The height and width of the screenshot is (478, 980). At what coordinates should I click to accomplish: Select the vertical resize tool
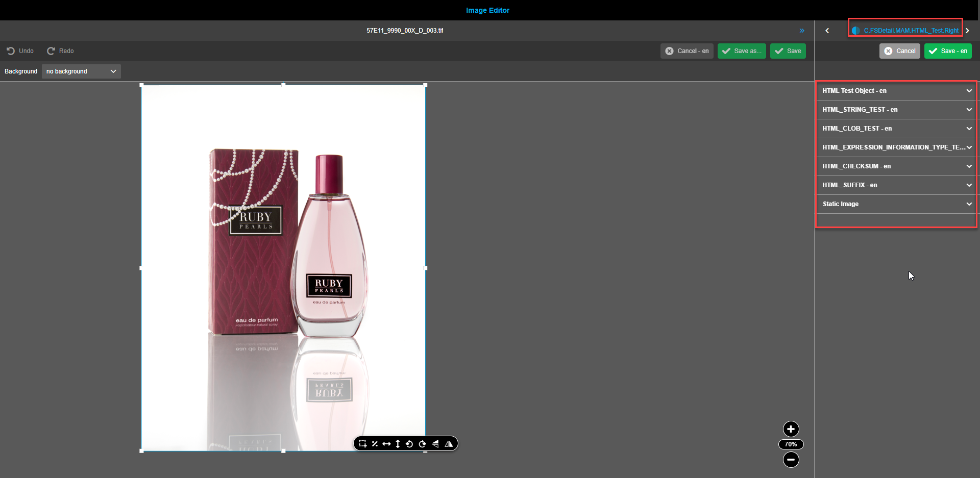click(398, 443)
